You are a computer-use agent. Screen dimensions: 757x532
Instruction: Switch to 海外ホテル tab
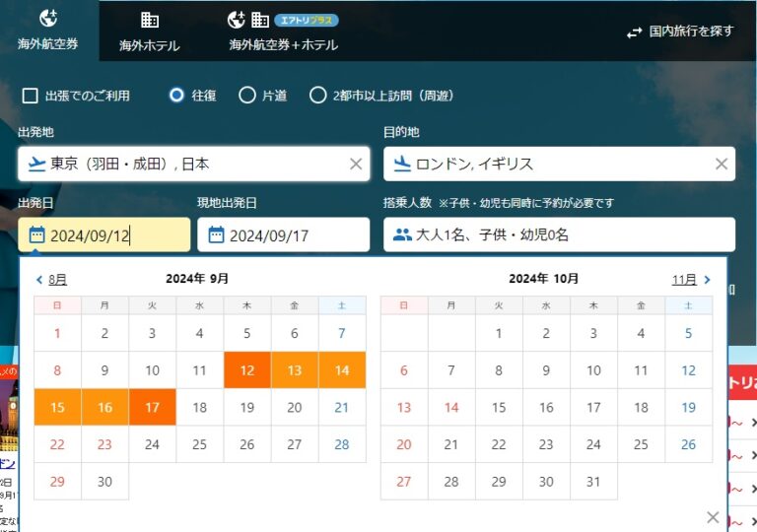click(150, 44)
